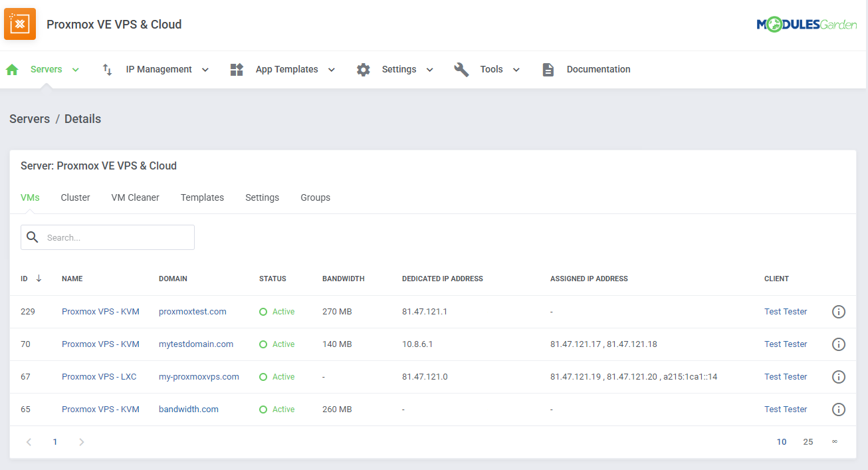
Task: Click the App Templates widgets icon
Action: 237,70
